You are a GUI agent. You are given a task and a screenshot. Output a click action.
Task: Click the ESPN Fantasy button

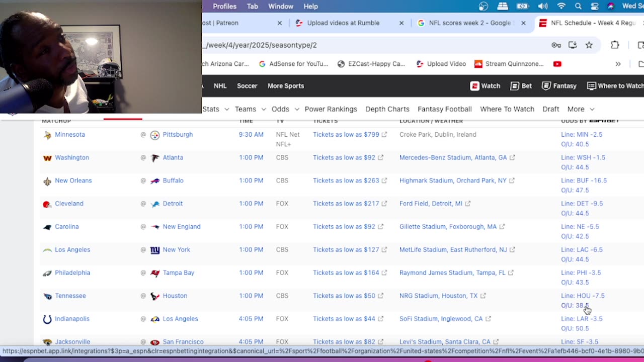point(559,86)
